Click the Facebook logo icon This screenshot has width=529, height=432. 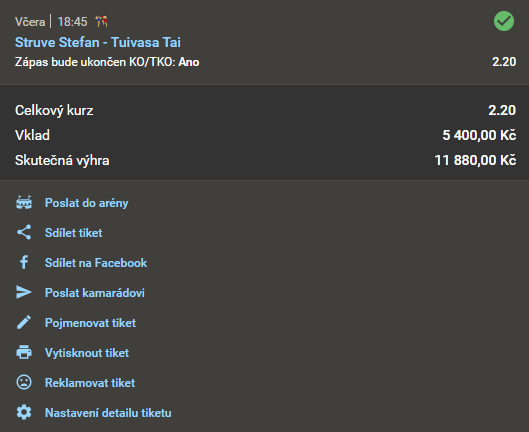click(24, 262)
